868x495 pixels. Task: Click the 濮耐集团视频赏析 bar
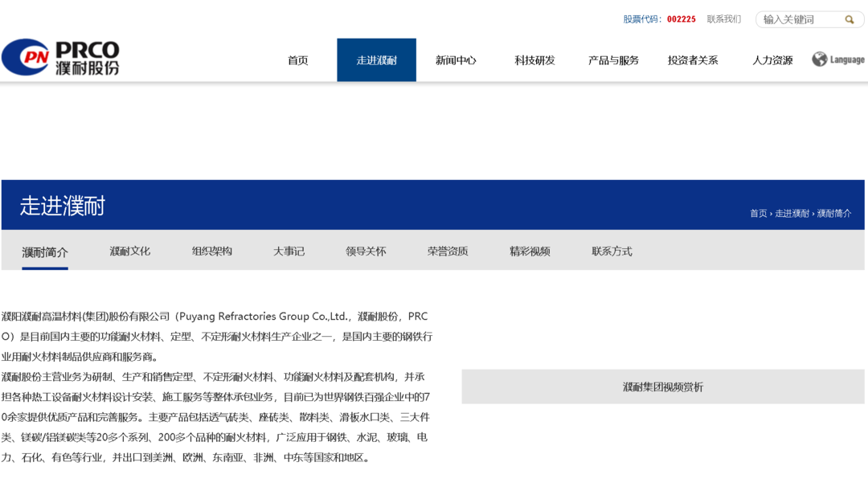click(x=663, y=387)
